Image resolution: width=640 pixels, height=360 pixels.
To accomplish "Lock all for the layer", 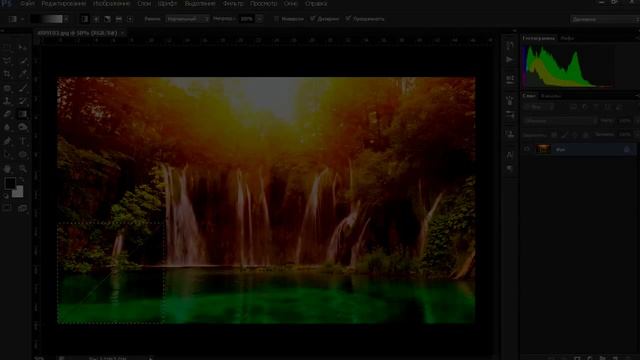I will (x=586, y=135).
